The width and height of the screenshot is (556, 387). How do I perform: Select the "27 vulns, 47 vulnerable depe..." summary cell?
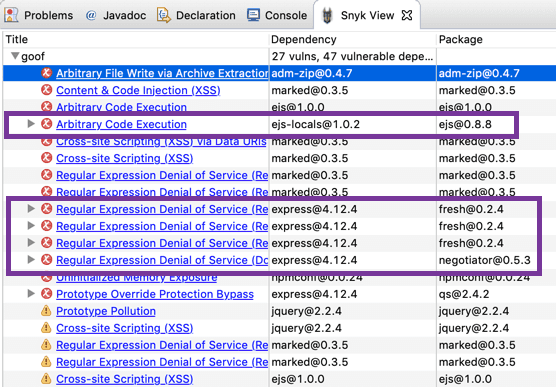(352, 56)
